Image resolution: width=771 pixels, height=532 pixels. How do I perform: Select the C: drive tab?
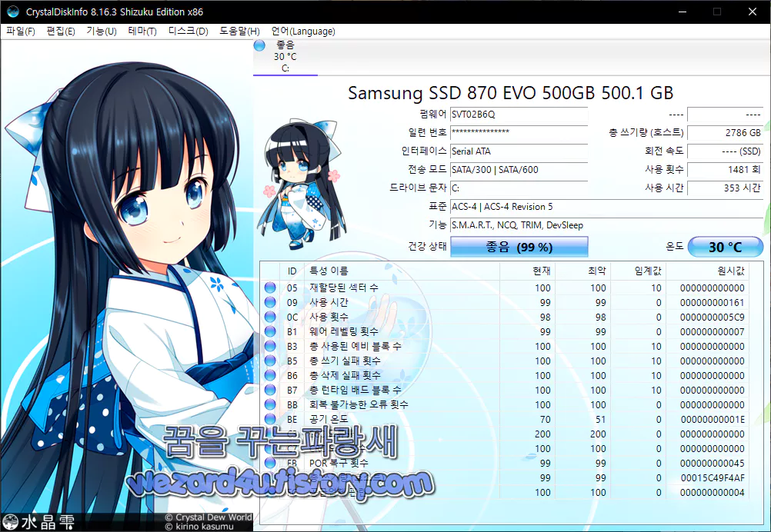285,57
